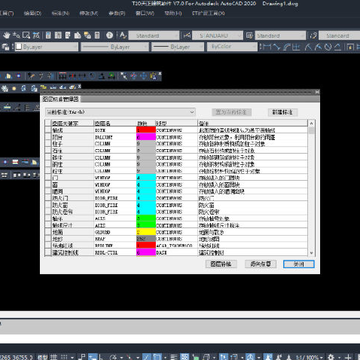Click red color swatch of DOTE row
Viewport: 360px width, 360px height.
(x=146, y=130)
